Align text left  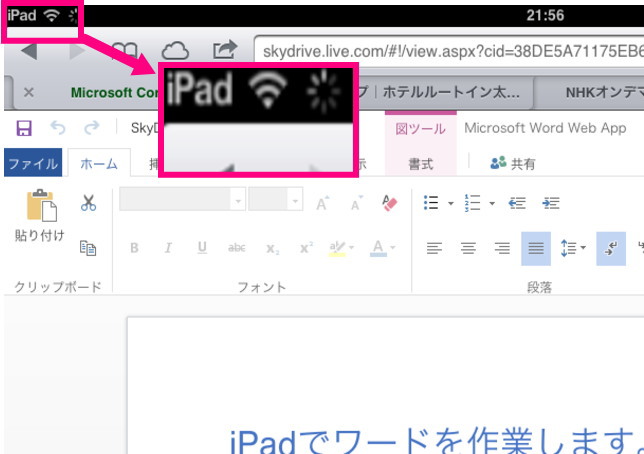(434, 248)
